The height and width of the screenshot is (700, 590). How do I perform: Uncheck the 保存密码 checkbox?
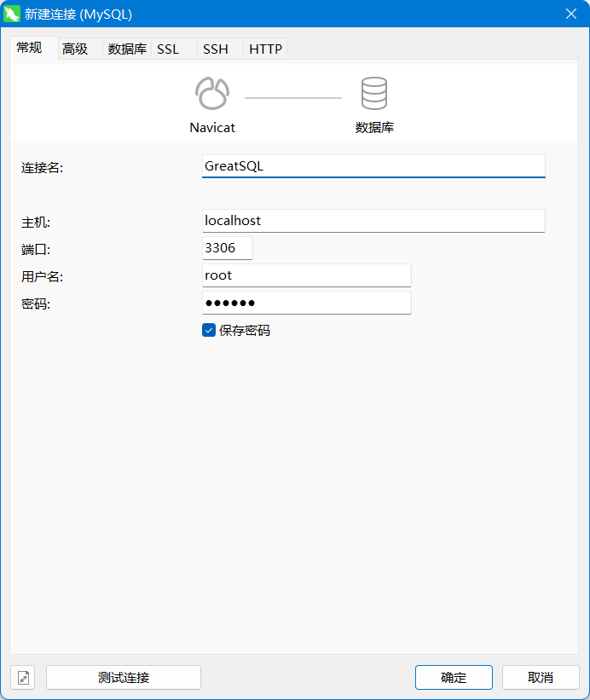209,330
